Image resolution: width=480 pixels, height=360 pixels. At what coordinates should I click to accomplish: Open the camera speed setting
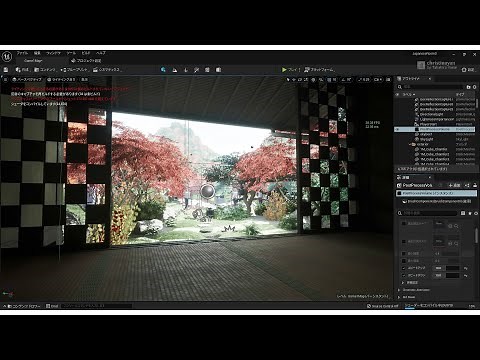coord(378,80)
